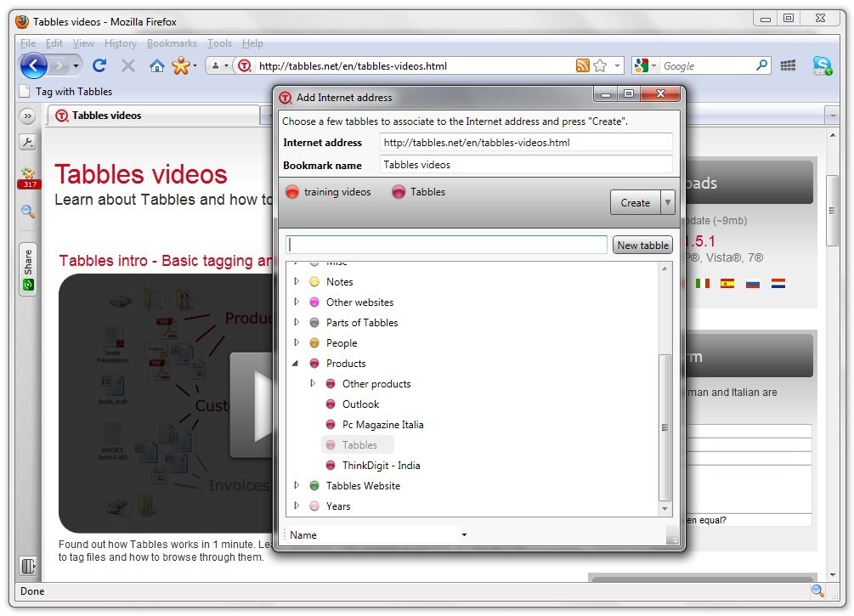Subscribe via RSS feed icon
Screen dimensions: 854x616
coord(582,66)
